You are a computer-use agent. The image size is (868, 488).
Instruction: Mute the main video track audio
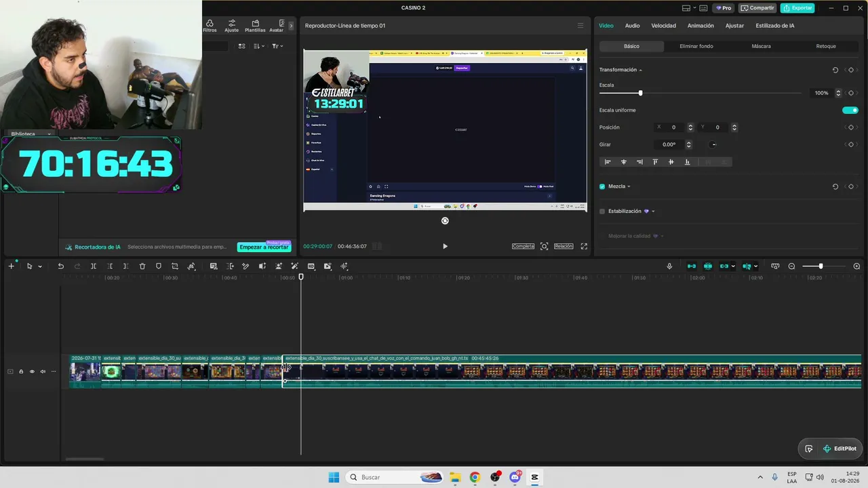tap(43, 371)
